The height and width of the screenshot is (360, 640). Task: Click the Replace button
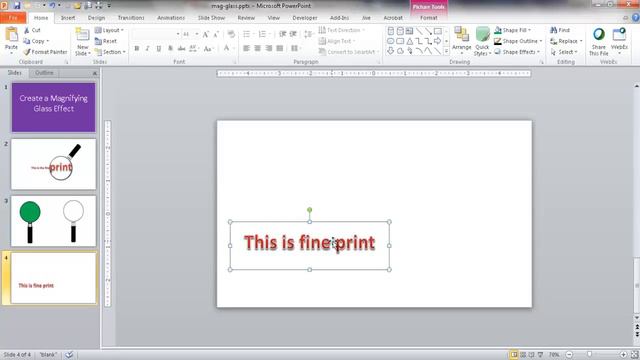click(x=566, y=41)
